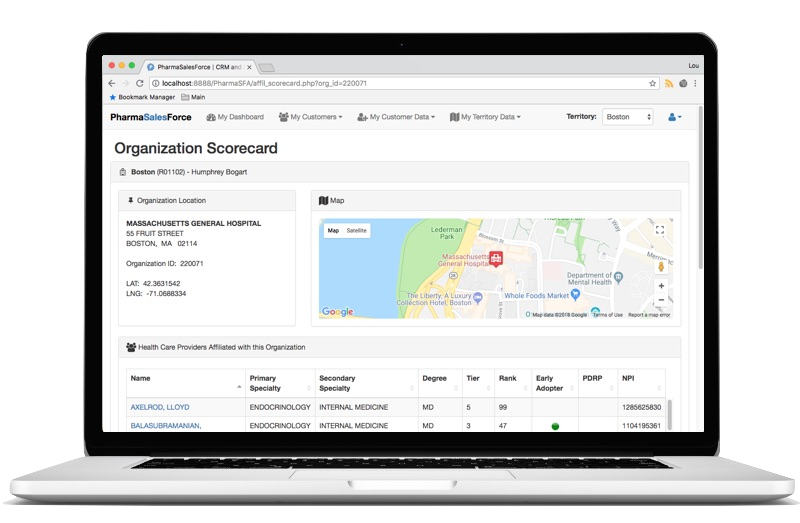Sort table by Secondary Specialty column

[x=366, y=383]
